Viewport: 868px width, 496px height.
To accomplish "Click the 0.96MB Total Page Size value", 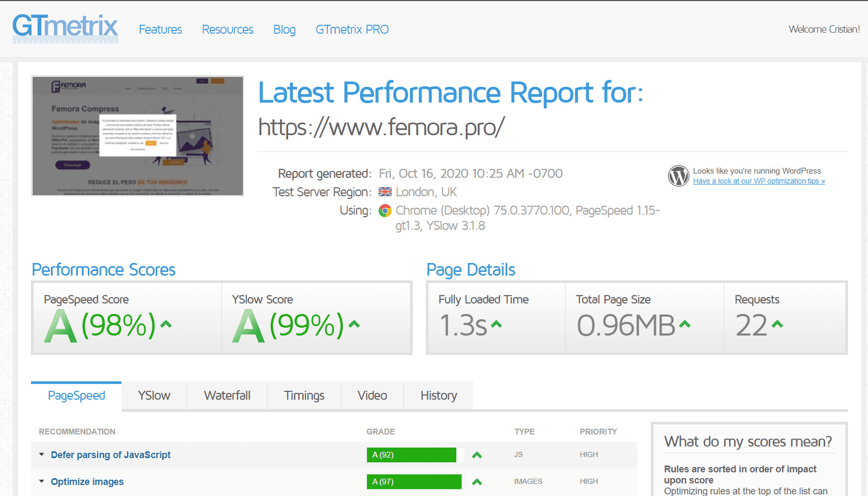I will (x=626, y=325).
